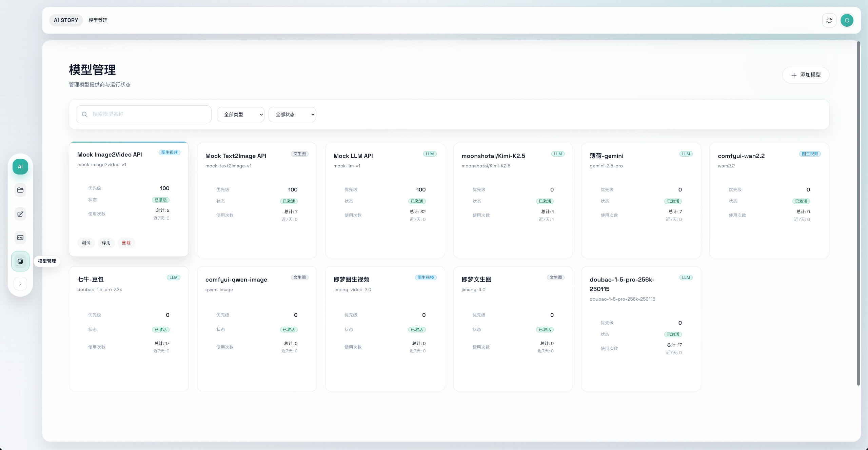Open the 七牛-豆包 card
Screen dimensions: 868x450
[129, 329]
